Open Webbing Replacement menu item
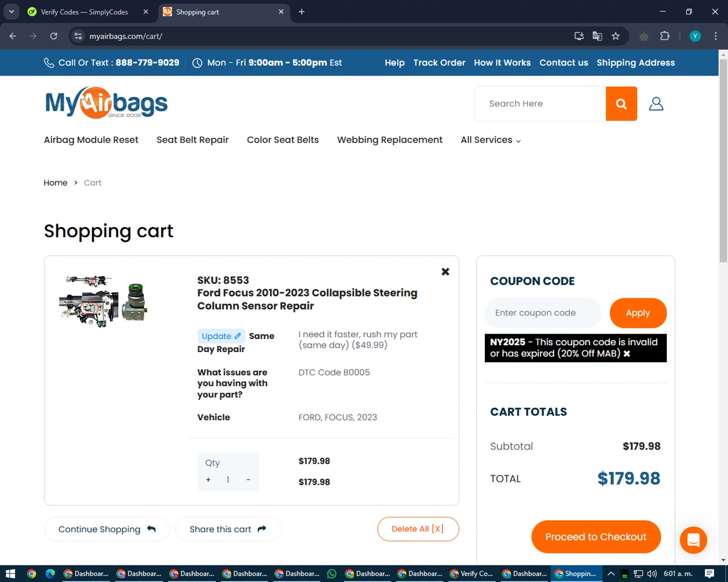Screen dimensions: 728x582 [x=390, y=140]
